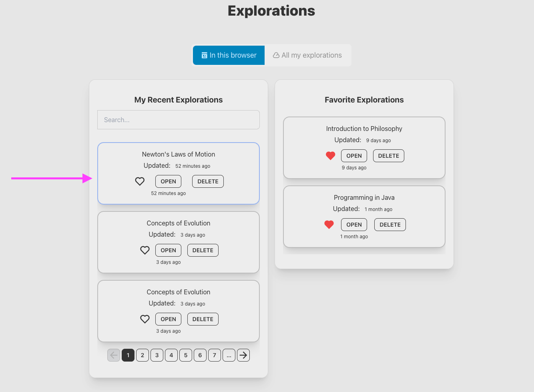Delete the Programming in Java exploration

pos(390,225)
